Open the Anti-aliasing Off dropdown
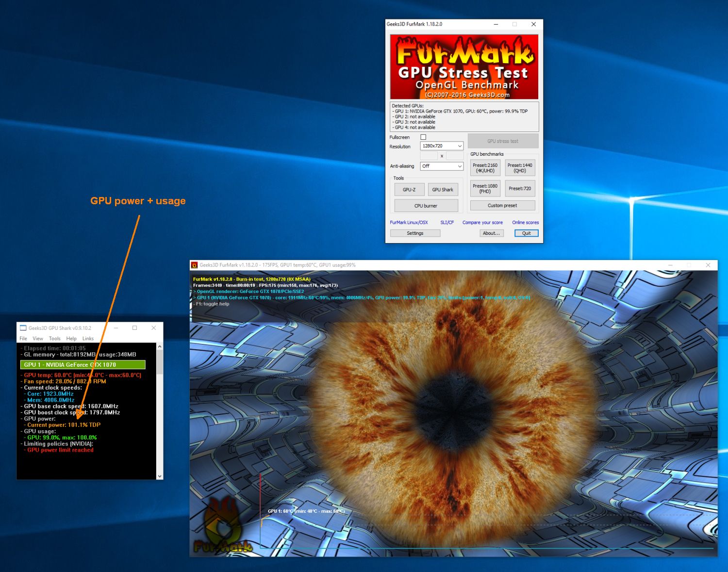 (x=442, y=166)
